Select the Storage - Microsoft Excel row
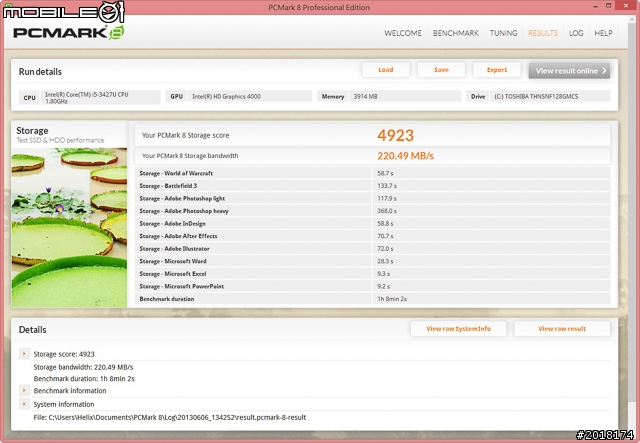The image size is (640, 443). click(x=372, y=274)
